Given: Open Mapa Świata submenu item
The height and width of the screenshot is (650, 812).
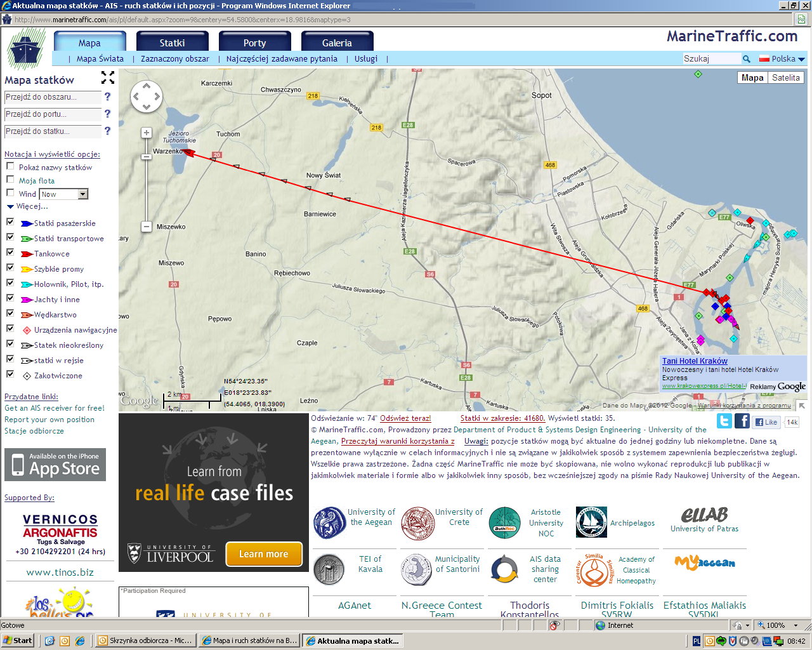Looking at the screenshot, I should click(100, 58).
